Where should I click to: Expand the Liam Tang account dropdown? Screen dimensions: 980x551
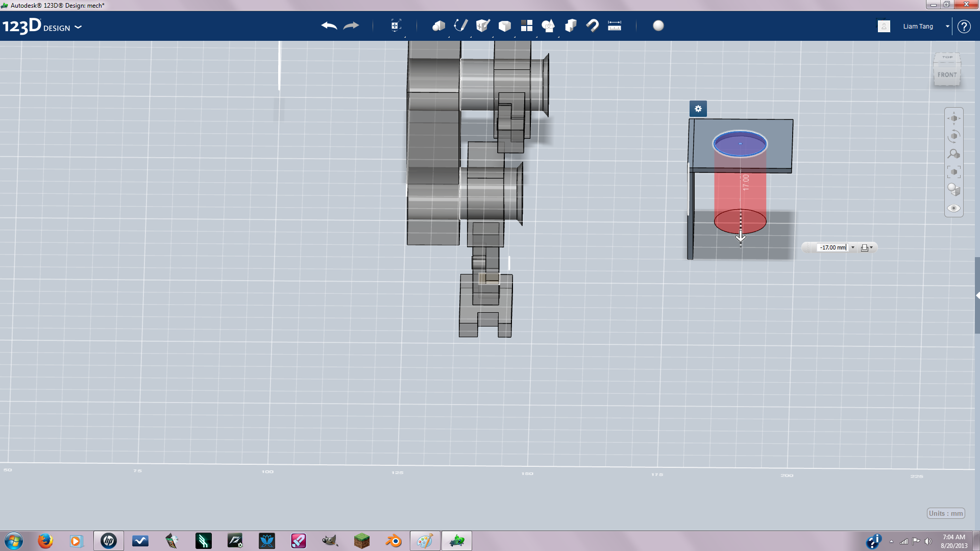click(x=947, y=27)
